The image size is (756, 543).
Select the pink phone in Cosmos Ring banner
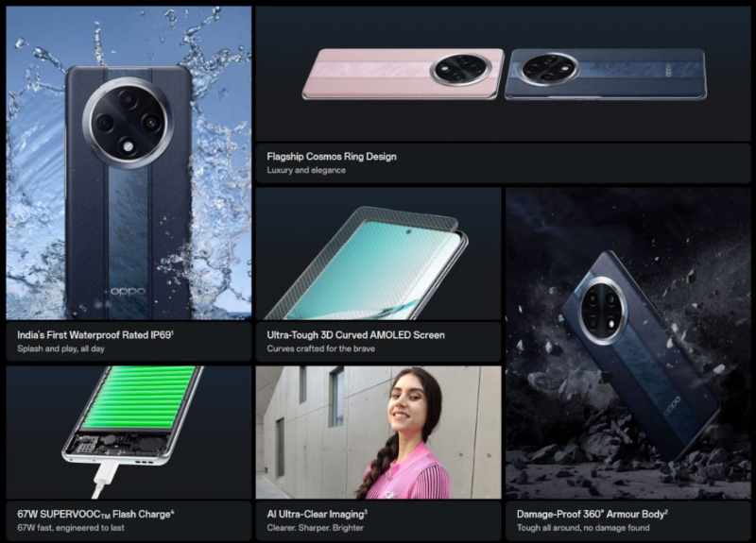click(404, 74)
